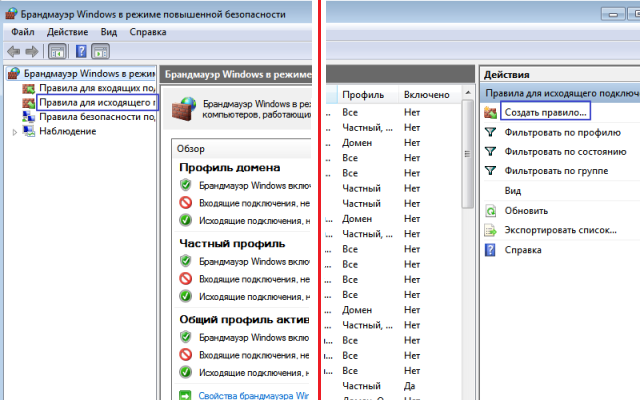Click the filter funnel icon for Фильтровать по профилю

coord(490,132)
